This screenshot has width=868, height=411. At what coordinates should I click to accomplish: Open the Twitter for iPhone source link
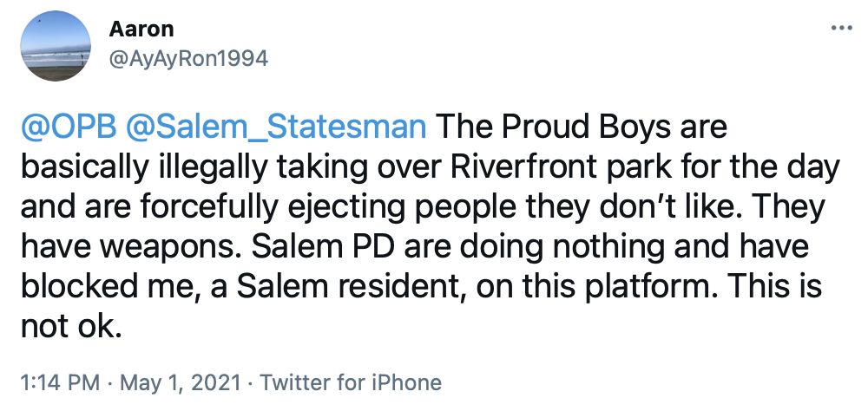(x=352, y=382)
